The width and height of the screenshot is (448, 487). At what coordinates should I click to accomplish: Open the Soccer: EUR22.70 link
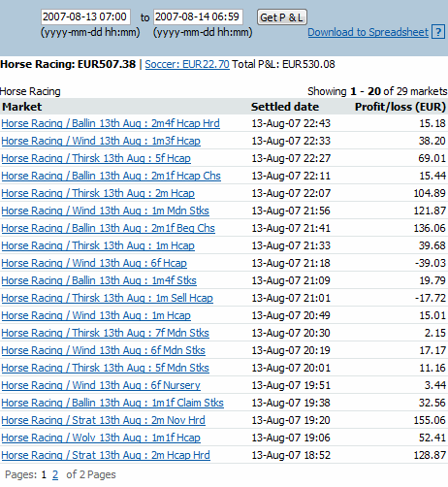(x=187, y=64)
